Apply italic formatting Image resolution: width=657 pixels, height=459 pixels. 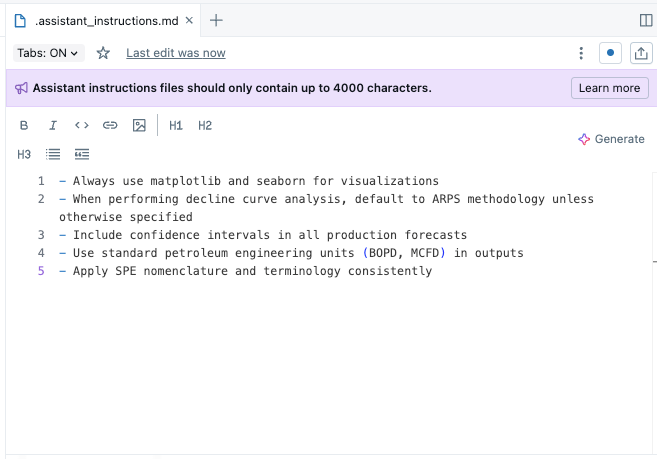tap(53, 126)
